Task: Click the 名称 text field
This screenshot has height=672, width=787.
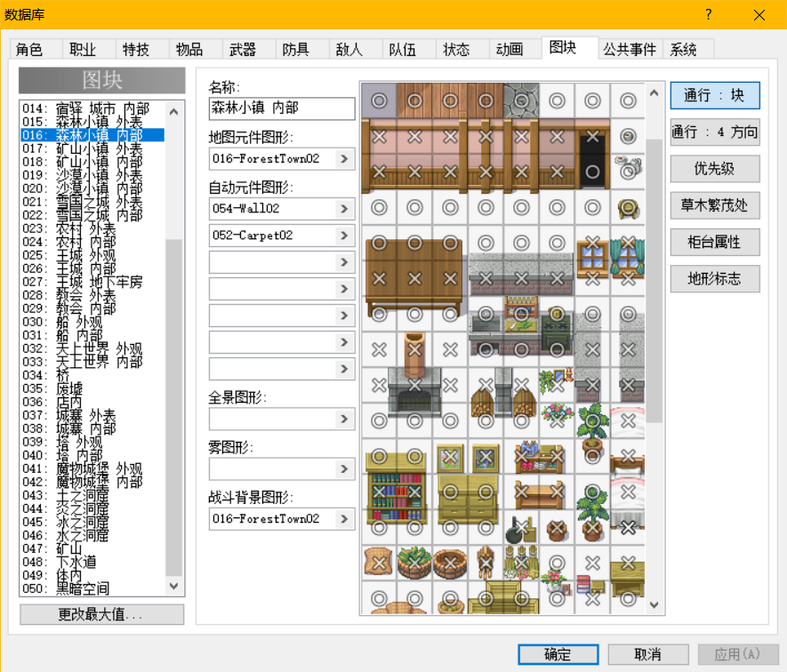Action: pyautogui.click(x=282, y=108)
